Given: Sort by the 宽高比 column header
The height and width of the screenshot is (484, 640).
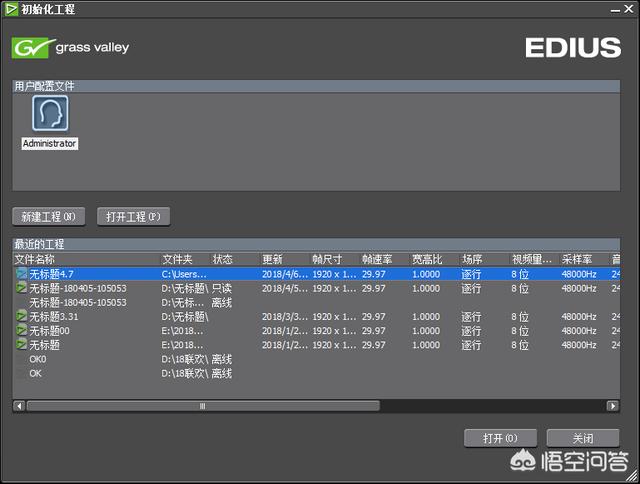Looking at the screenshot, I should (436, 259).
